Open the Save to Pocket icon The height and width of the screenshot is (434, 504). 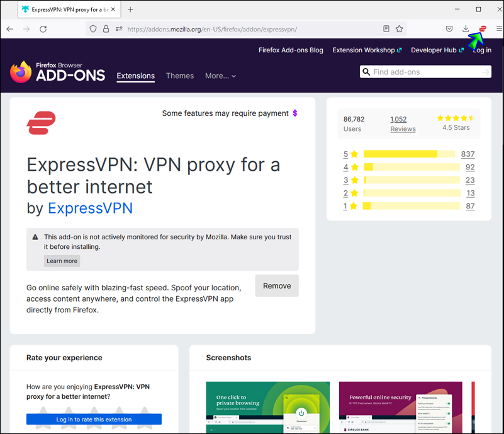(449, 29)
